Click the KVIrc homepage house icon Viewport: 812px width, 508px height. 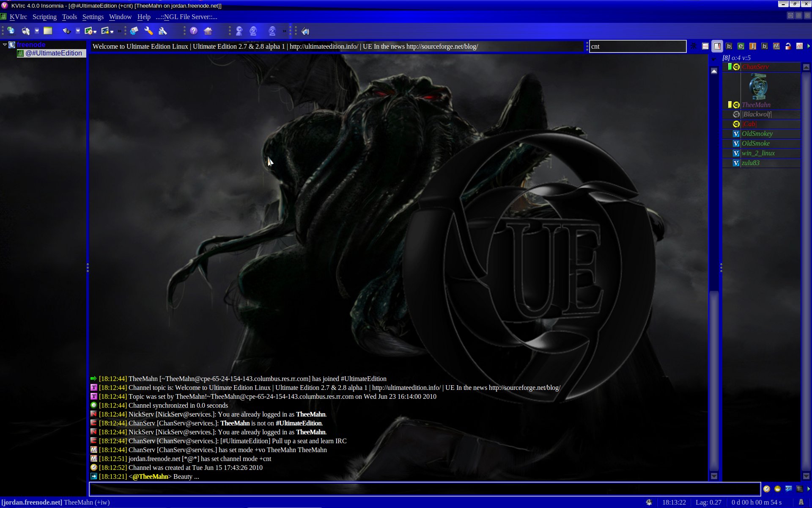(208, 31)
